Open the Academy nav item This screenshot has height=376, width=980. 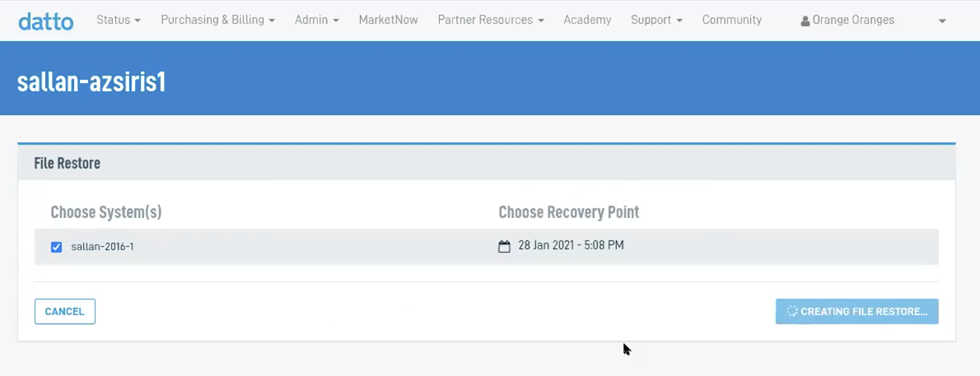pyautogui.click(x=587, y=20)
